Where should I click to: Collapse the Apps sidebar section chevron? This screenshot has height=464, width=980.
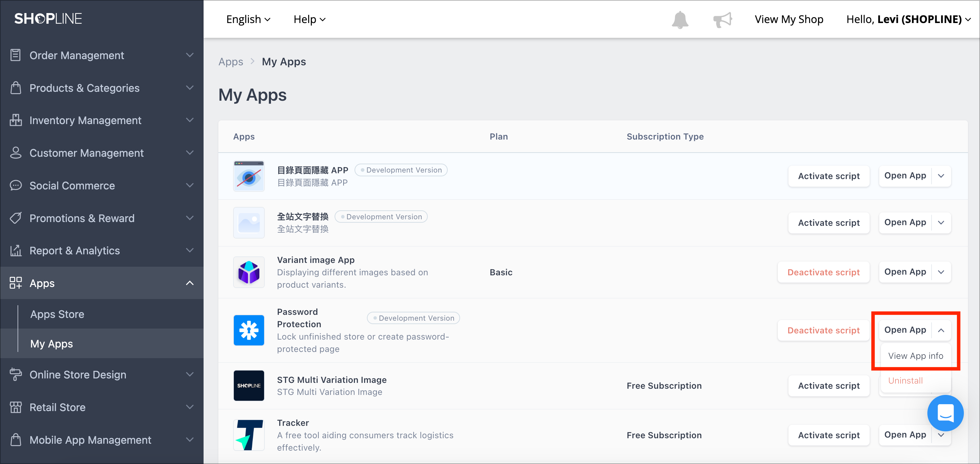tap(190, 283)
